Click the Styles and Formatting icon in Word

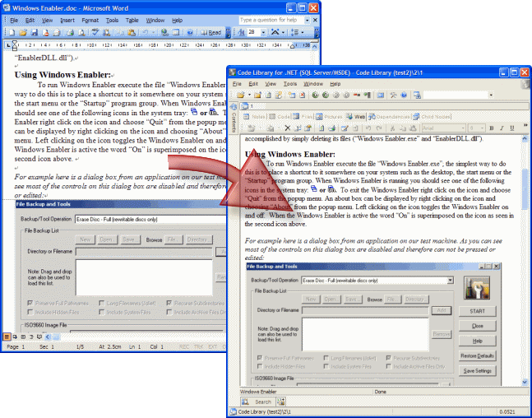[x=242, y=33]
